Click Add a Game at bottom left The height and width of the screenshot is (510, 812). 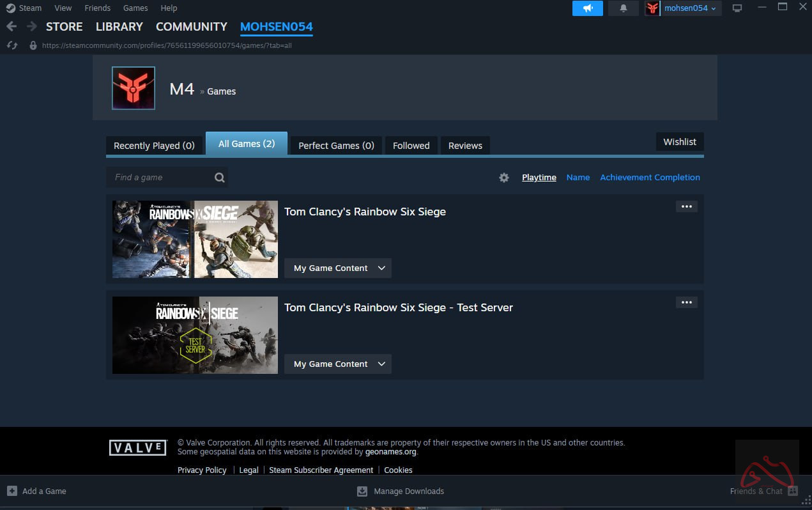point(37,491)
